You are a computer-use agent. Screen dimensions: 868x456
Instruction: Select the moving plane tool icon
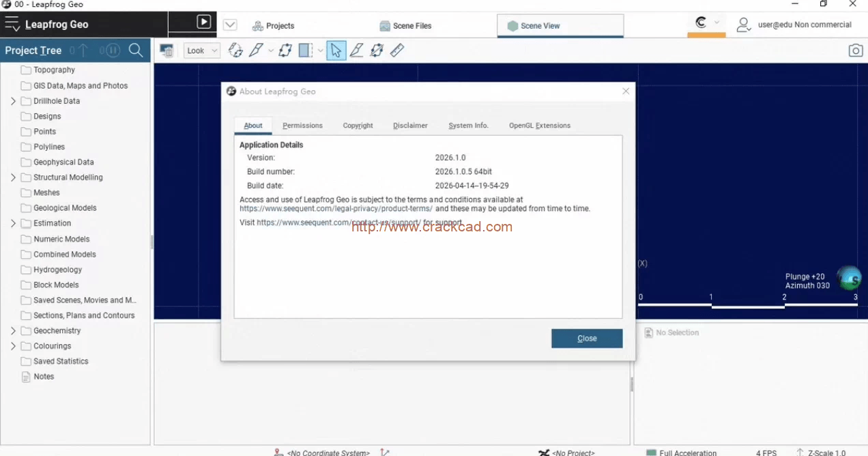tap(285, 51)
